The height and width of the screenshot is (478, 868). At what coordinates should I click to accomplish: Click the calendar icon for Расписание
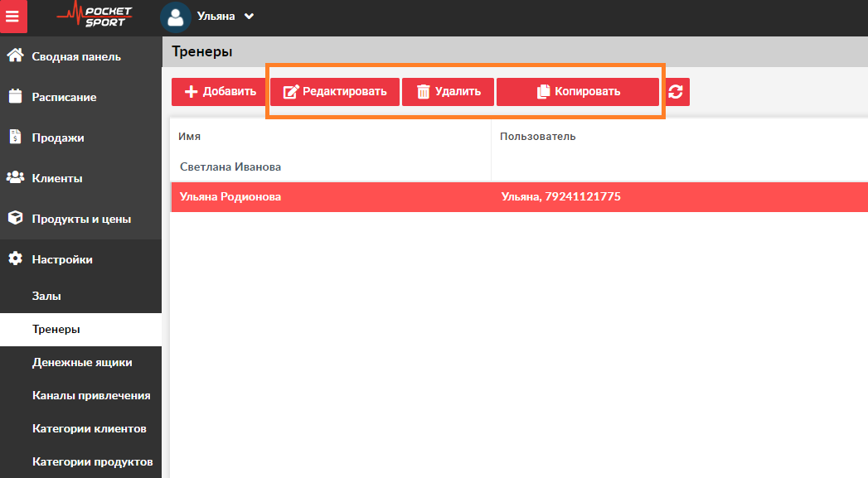15,97
